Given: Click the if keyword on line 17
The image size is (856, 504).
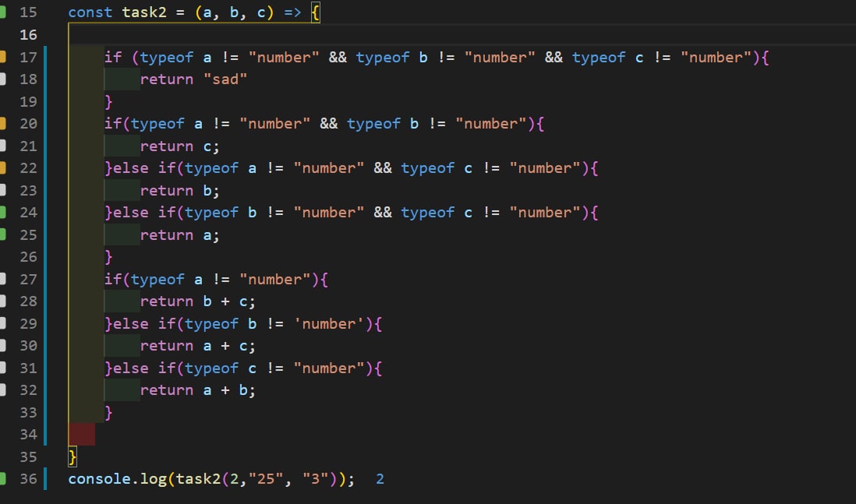Looking at the screenshot, I should (113, 58).
